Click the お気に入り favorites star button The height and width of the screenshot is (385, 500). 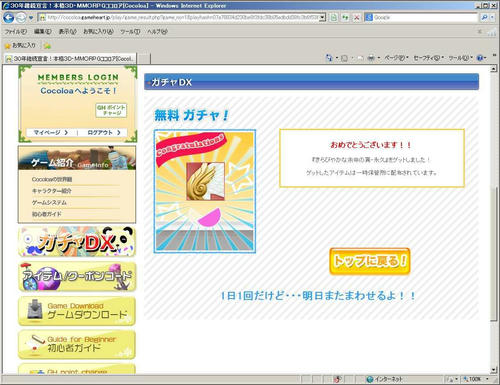tap(20, 45)
